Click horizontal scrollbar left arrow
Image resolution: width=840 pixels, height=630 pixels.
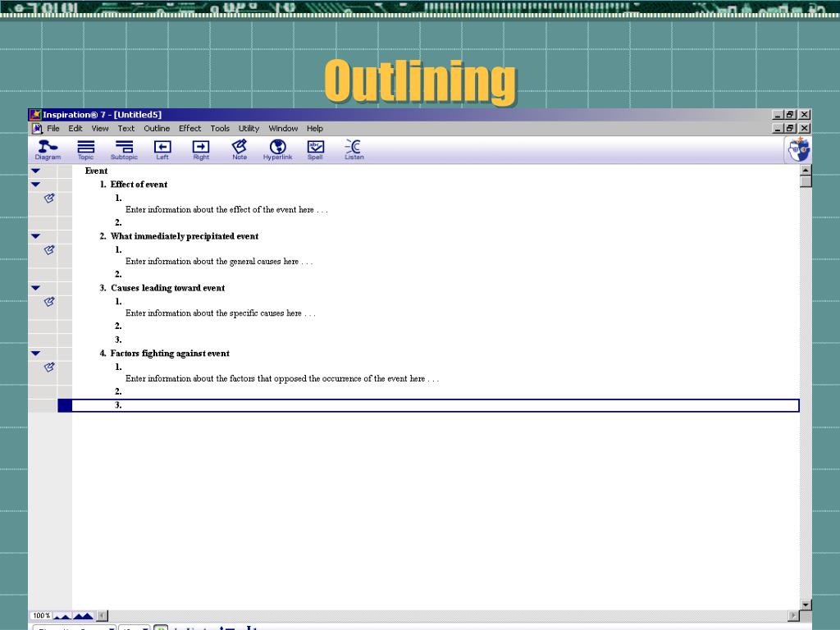pos(103,616)
